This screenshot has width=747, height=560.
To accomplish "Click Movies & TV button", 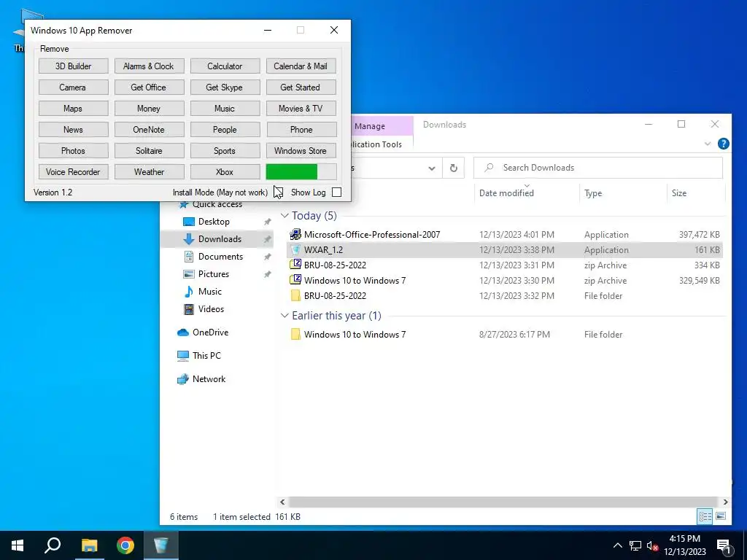I will [301, 109].
